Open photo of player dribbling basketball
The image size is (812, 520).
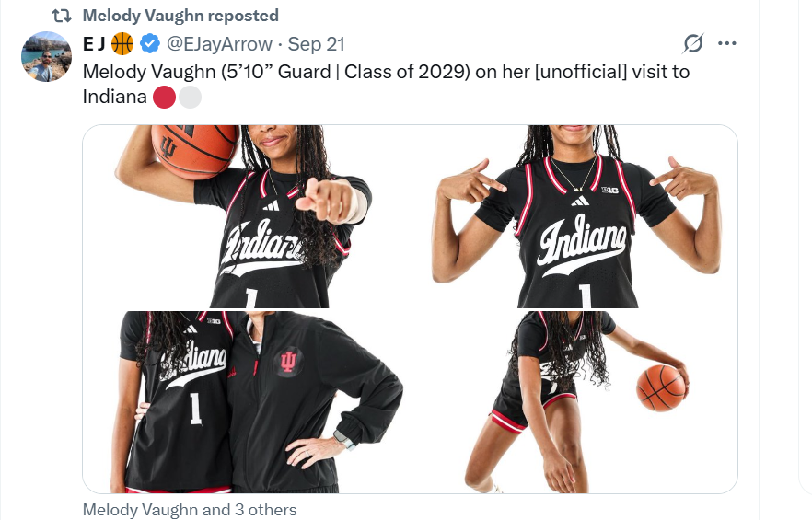(x=574, y=402)
